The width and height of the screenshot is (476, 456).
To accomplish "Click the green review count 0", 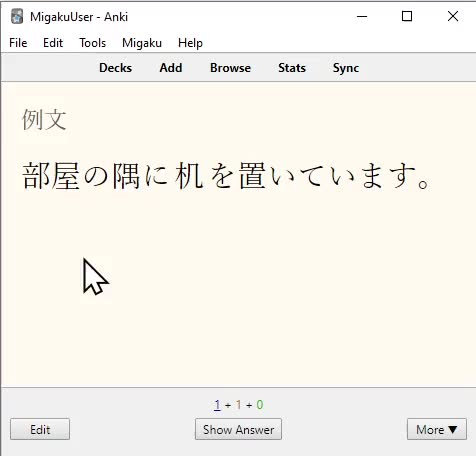I will click(x=260, y=405).
